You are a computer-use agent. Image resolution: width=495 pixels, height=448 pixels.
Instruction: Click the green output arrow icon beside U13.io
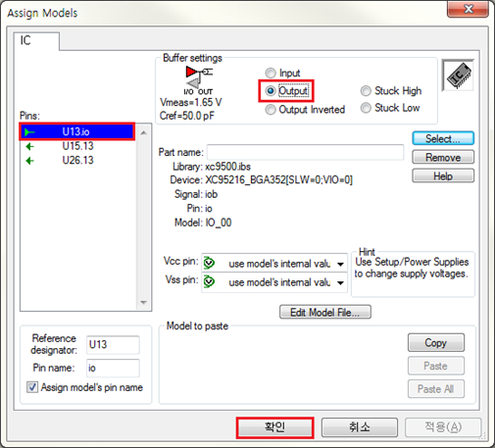(x=29, y=132)
